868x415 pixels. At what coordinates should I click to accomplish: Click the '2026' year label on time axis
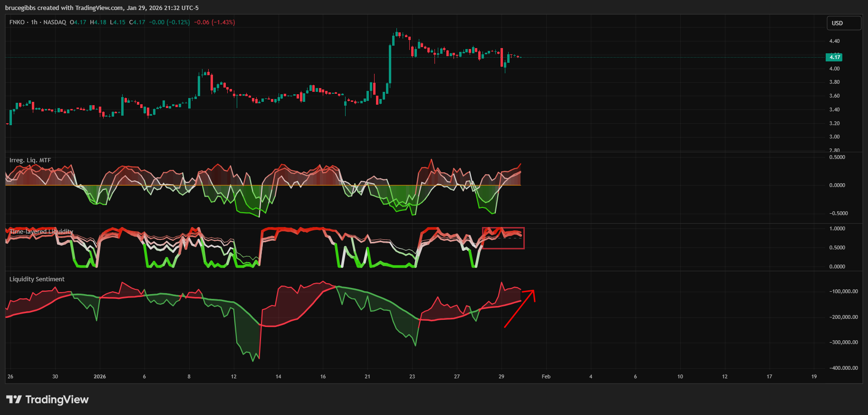click(100, 376)
